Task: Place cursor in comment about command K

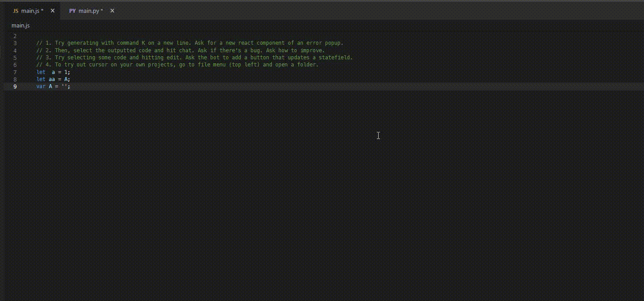Action: pos(190,43)
